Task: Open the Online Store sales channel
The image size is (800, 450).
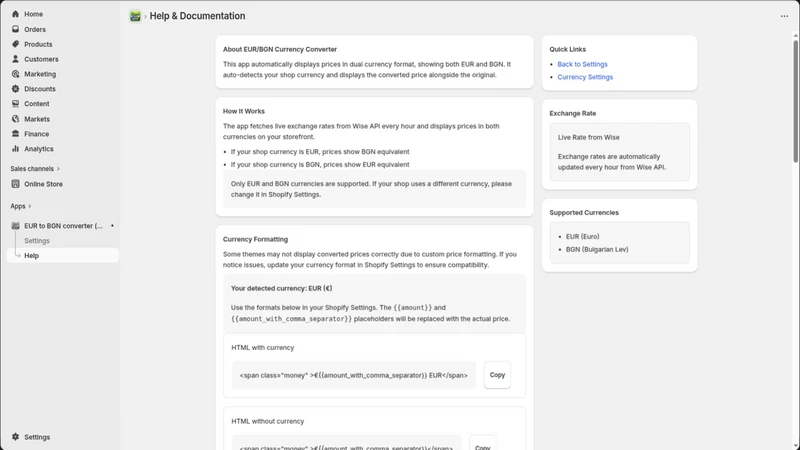Action: click(43, 184)
